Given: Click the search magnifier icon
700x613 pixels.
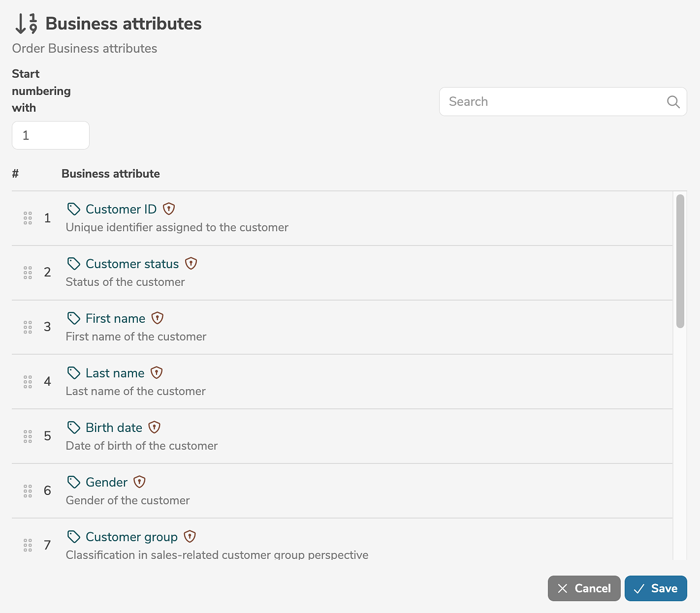Looking at the screenshot, I should click(x=673, y=102).
